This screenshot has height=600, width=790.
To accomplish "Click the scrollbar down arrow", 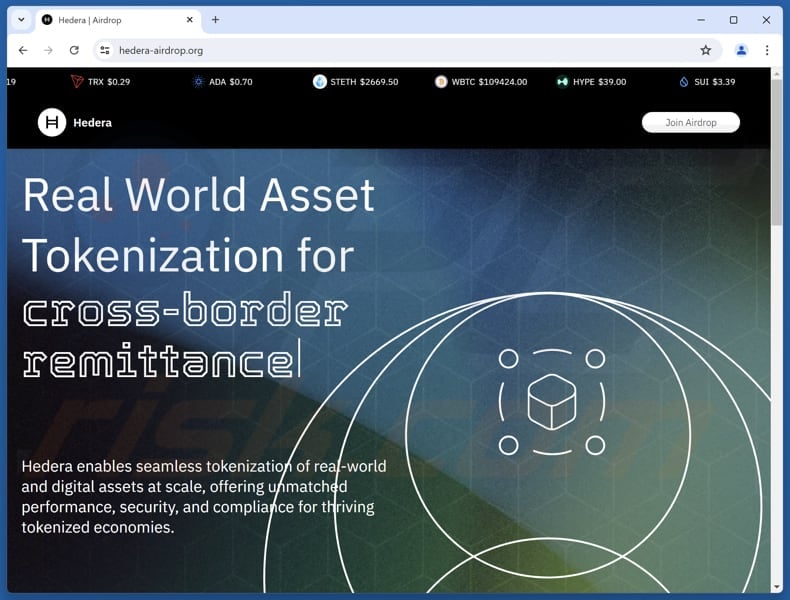I will point(776,587).
